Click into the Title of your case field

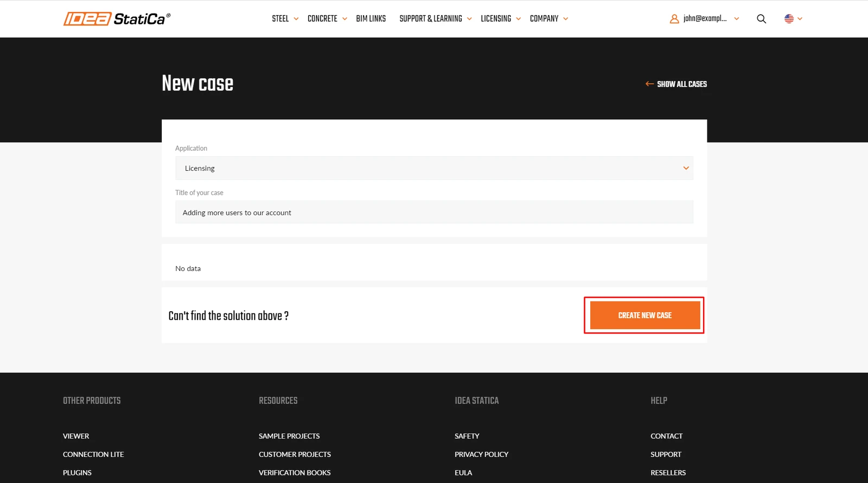tap(434, 212)
